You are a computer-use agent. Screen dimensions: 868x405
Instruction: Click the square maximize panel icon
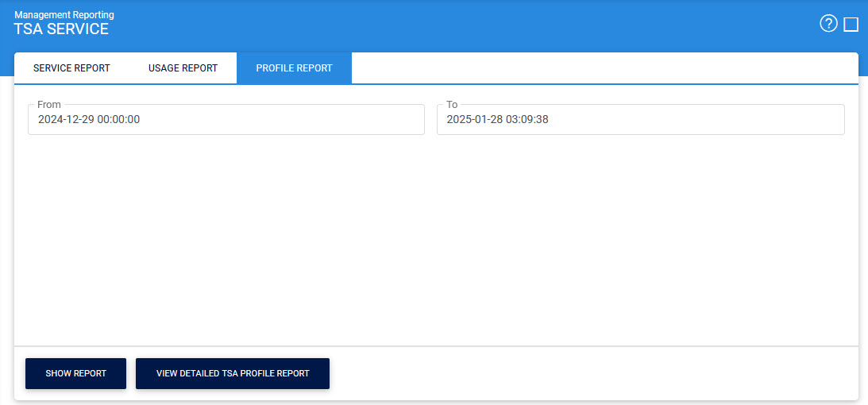pyautogui.click(x=851, y=25)
